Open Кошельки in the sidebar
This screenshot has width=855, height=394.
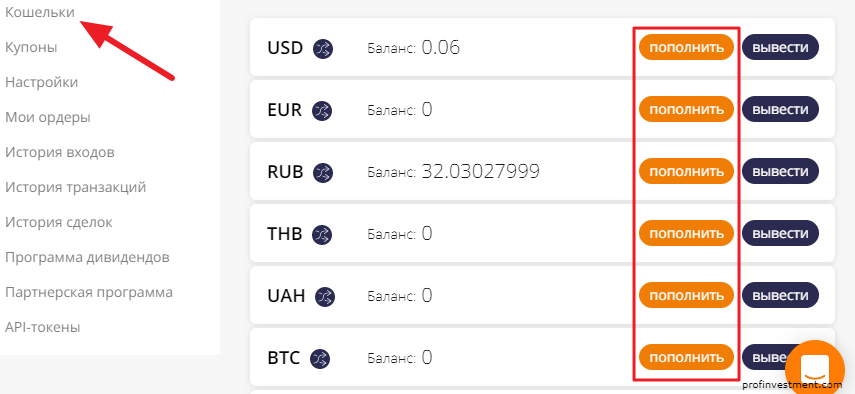[40, 13]
